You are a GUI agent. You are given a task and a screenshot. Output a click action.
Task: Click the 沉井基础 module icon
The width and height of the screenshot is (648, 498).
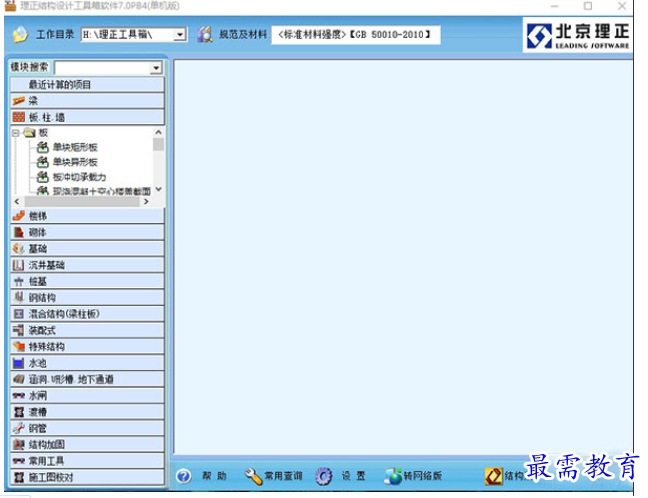point(19,265)
